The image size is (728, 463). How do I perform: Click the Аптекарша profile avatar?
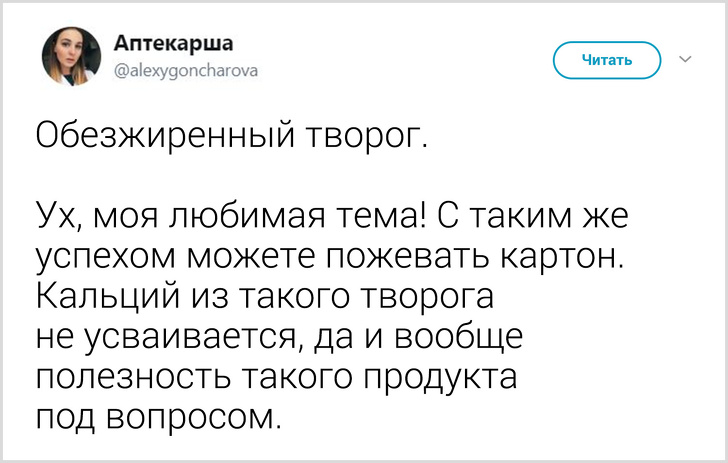point(71,57)
